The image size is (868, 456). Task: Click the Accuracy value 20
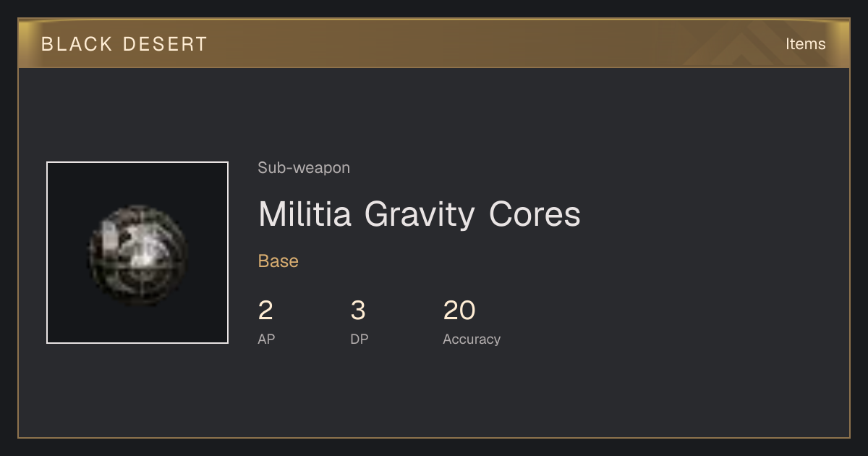(x=459, y=311)
